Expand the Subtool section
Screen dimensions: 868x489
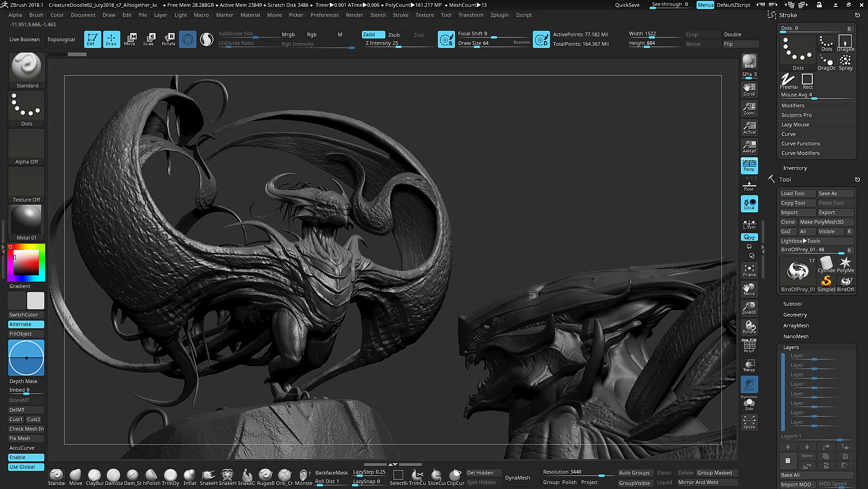tap(792, 304)
